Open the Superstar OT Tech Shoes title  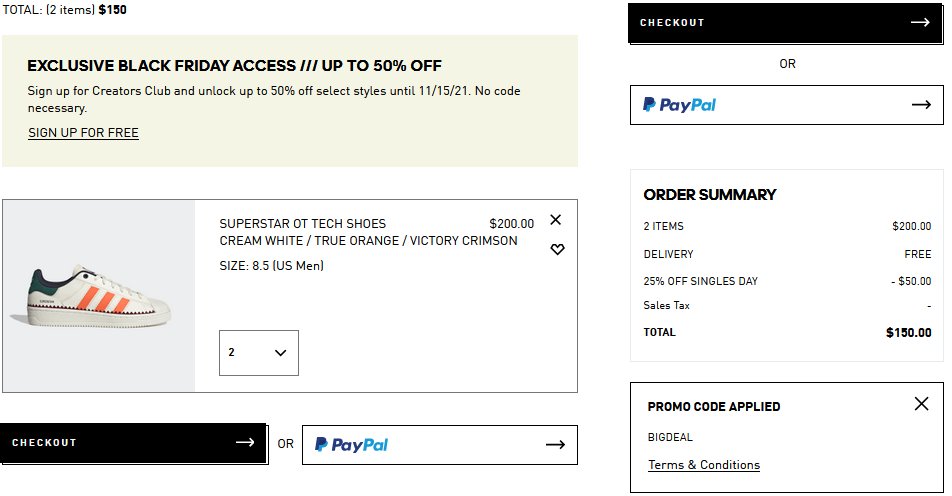click(x=302, y=224)
